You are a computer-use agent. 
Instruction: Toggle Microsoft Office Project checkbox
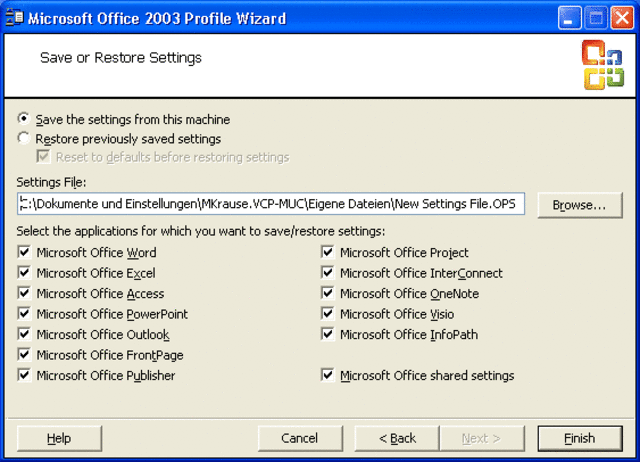(328, 252)
